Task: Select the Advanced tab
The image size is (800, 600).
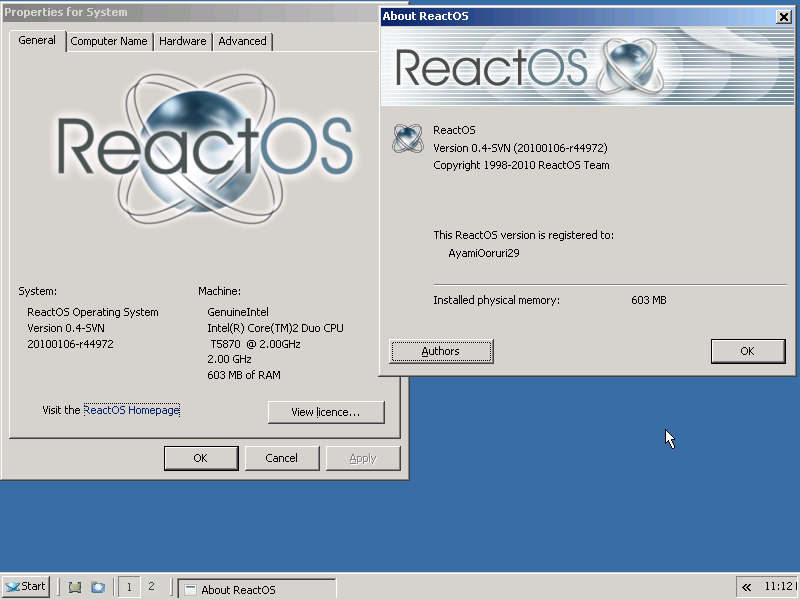Action: 242,41
